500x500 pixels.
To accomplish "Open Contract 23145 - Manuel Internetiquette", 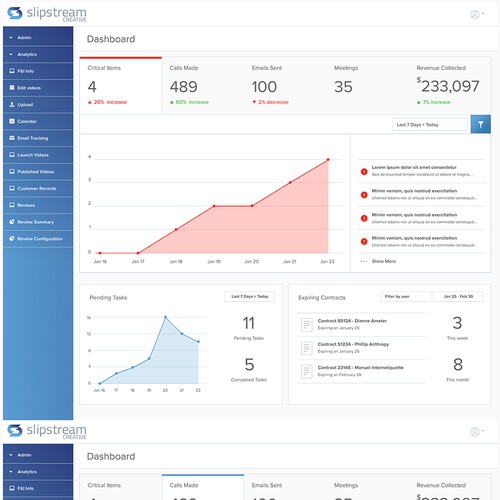I will pyautogui.click(x=361, y=368).
